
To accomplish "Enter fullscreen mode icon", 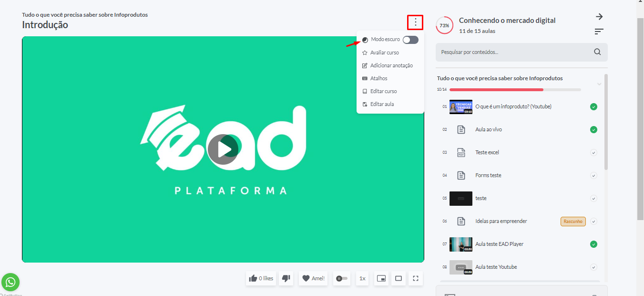I will pos(416,278).
